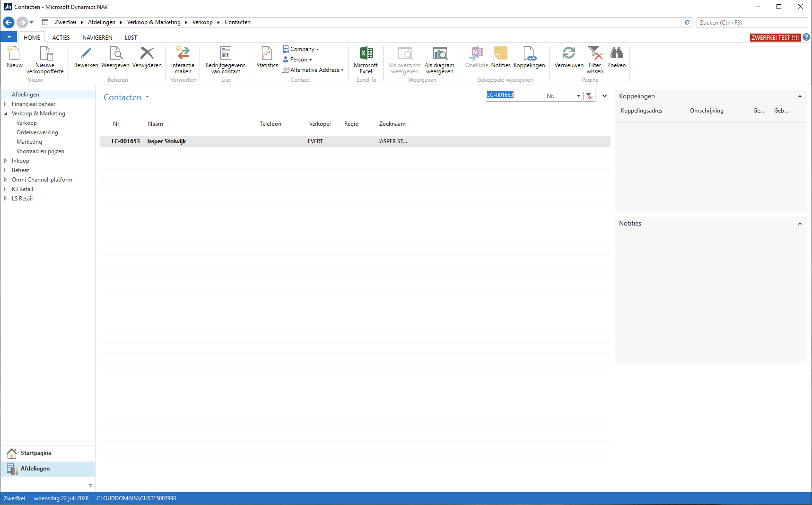Viewport: 812px width, 505px height.
Task: Open Weergeven to view contact
Action: 115,57
